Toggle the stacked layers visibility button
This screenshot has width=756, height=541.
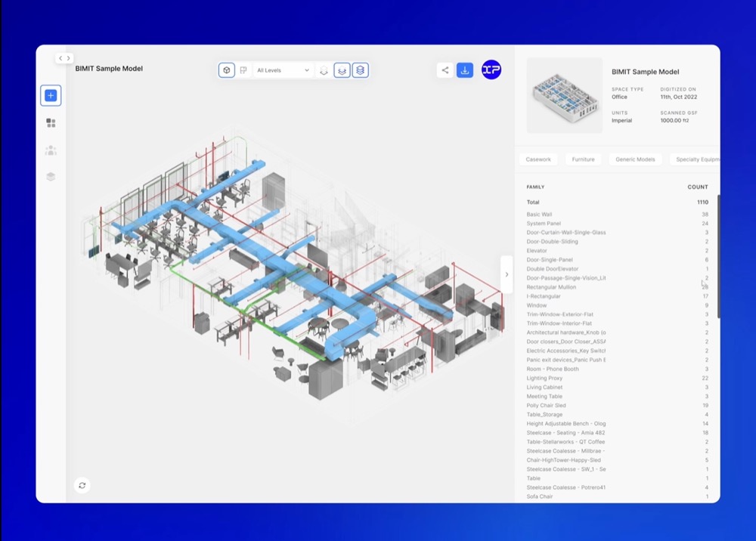pyautogui.click(x=360, y=70)
